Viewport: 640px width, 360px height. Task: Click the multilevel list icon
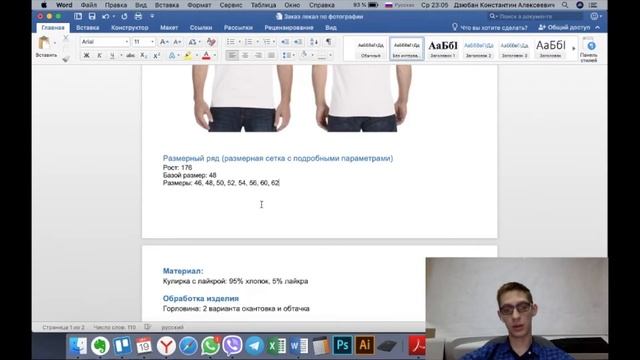pos(267,42)
